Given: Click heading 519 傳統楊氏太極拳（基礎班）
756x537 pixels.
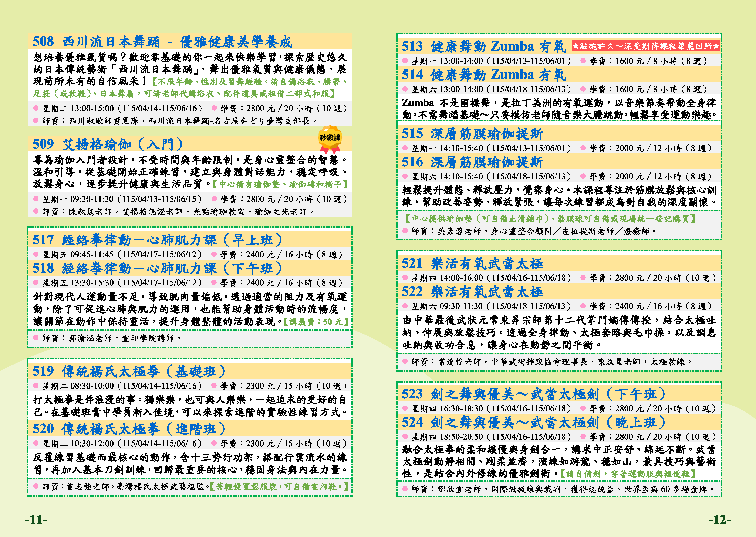Looking at the screenshot, I should 129,371.
